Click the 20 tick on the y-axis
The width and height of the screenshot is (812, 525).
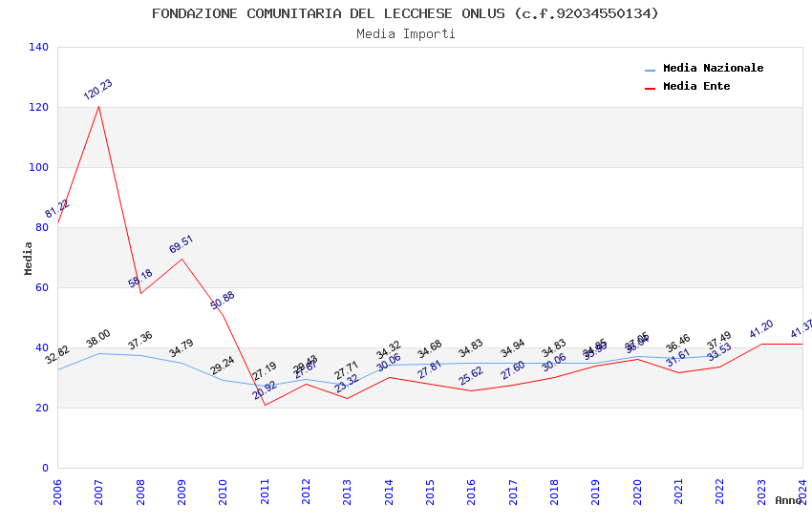[42, 408]
